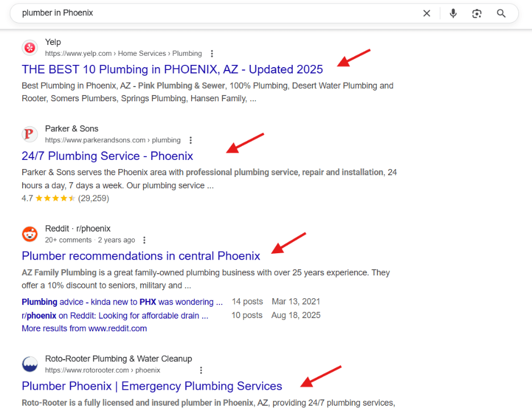Open 24/7 Plumbing Service - Phoenix link
This screenshot has width=532, height=408.
tap(107, 156)
